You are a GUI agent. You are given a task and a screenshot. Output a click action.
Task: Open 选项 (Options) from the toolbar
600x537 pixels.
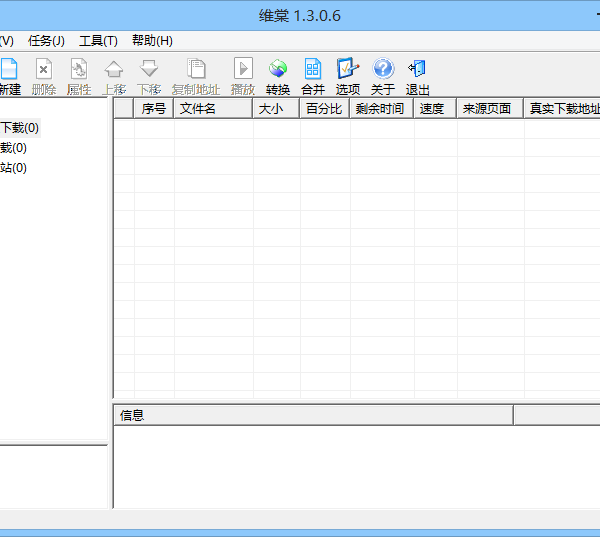(x=348, y=69)
